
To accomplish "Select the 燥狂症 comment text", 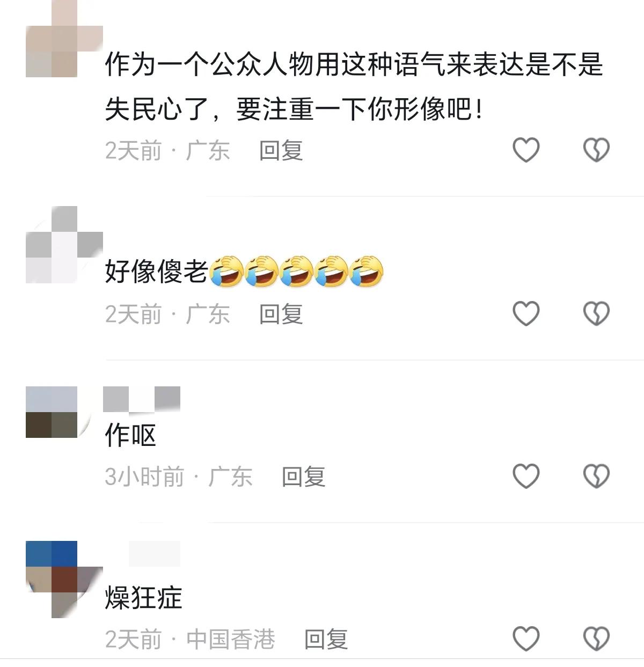I will tap(144, 598).
